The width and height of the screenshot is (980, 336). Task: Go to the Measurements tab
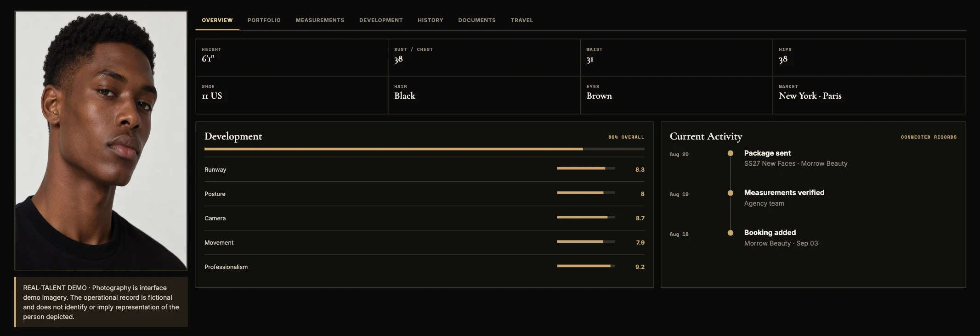320,20
